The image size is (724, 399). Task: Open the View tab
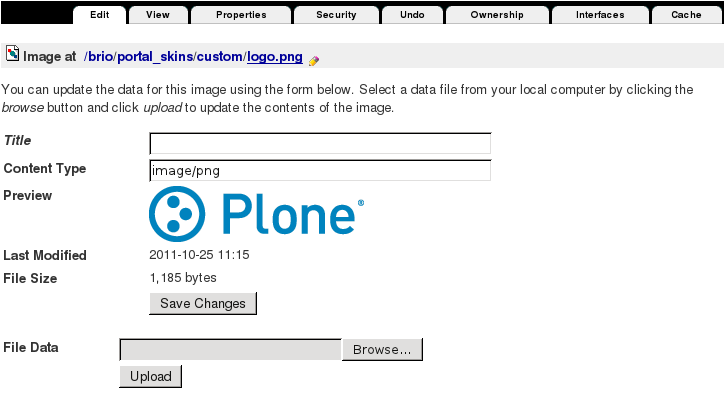158,15
